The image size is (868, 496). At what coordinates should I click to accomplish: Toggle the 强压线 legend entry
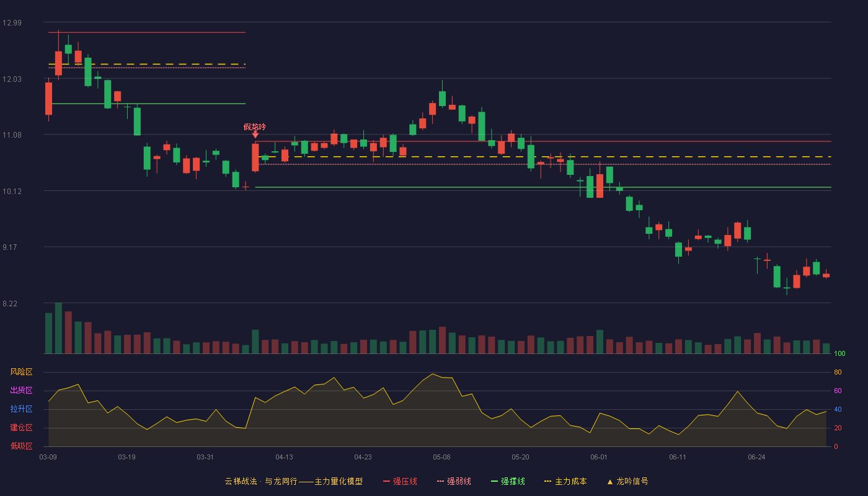coord(400,481)
